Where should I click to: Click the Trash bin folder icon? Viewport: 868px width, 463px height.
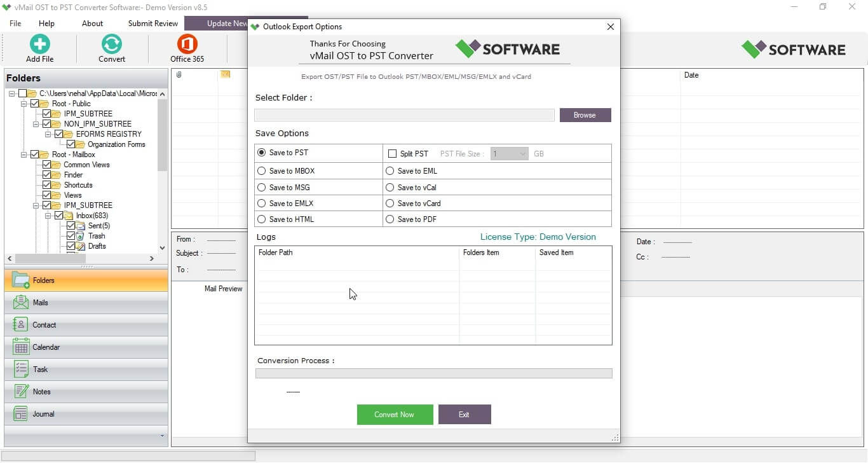click(81, 236)
